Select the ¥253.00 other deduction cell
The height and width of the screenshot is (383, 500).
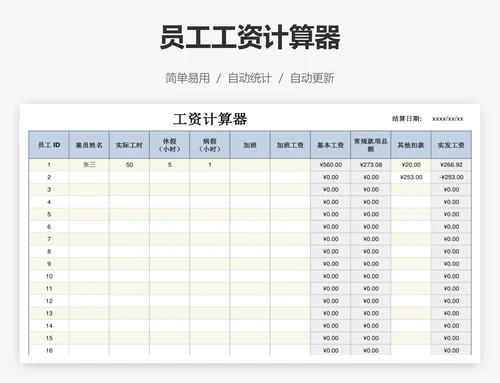[411, 177]
